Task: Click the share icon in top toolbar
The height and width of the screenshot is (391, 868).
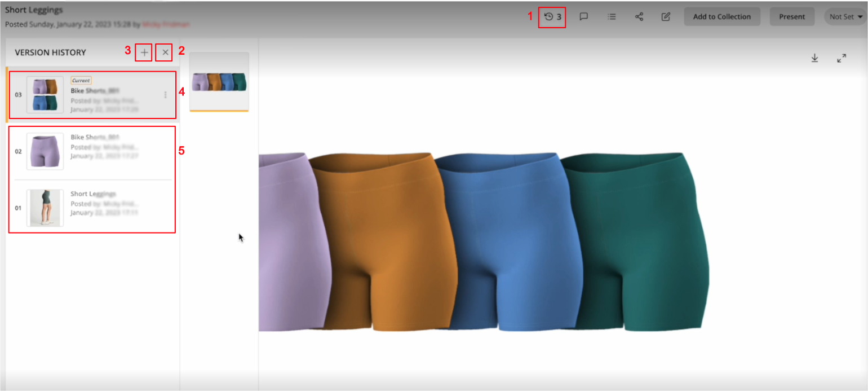Action: (639, 17)
